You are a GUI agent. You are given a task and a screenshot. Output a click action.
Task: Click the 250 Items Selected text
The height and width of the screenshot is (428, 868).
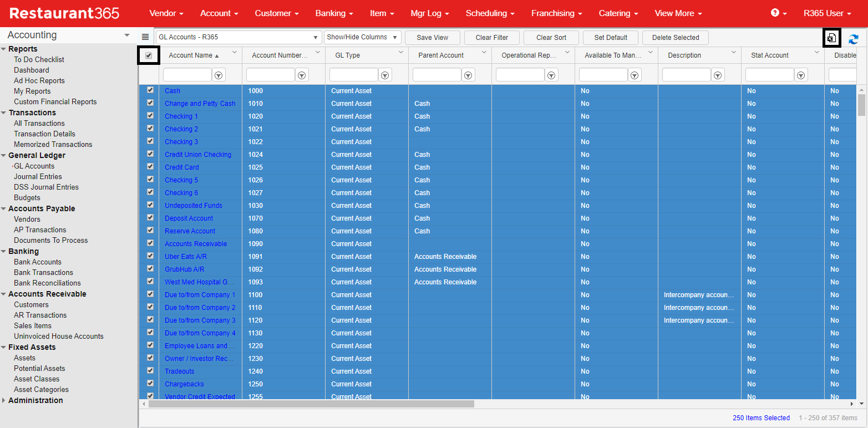pyautogui.click(x=761, y=418)
